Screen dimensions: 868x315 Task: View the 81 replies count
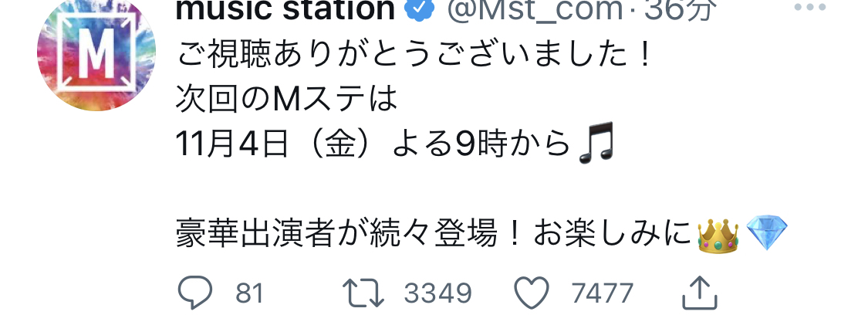tap(249, 293)
